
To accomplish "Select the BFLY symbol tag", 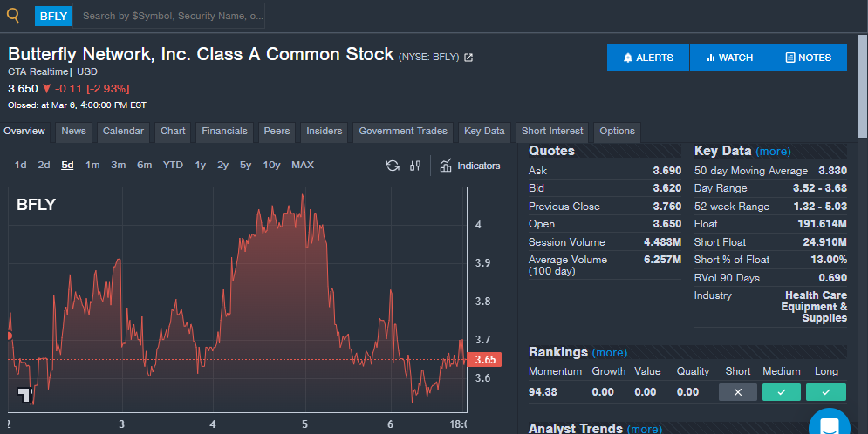I will [x=54, y=16].
